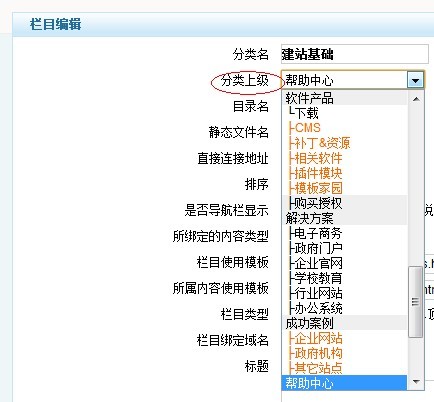Click the list scrollbar down arrow
The height and width of the screenshot is (402, 434).
pos(416,381)
